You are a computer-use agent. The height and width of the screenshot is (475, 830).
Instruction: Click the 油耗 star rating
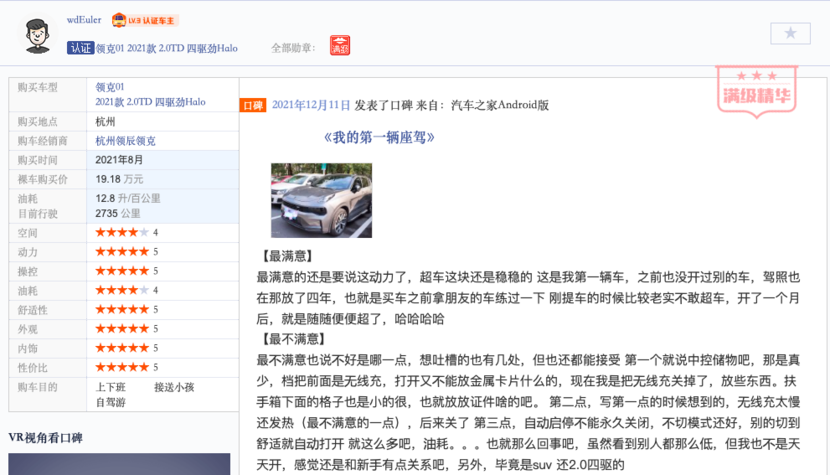coord(122,290)
